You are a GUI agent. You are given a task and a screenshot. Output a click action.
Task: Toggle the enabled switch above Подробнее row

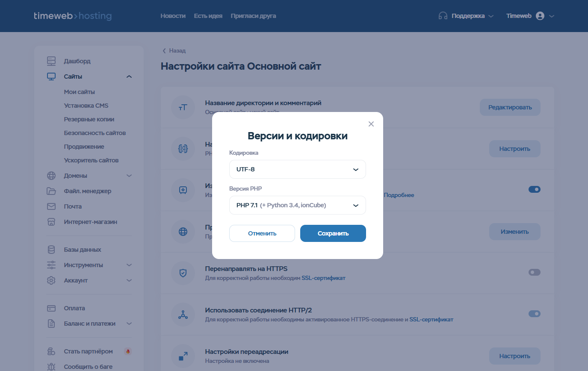pyautogui.click(x=534, y=189)
